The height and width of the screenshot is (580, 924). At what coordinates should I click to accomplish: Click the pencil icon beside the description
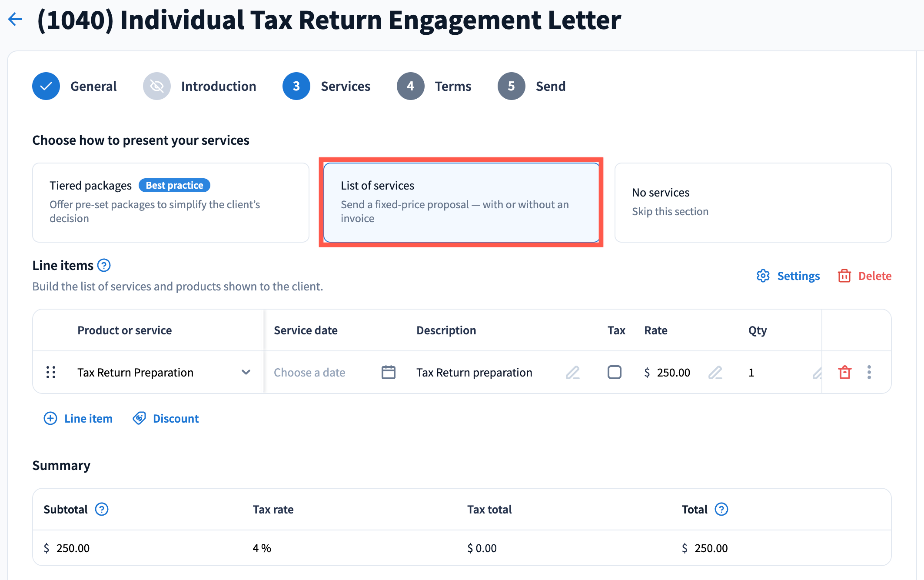click(x=572, y=372)
